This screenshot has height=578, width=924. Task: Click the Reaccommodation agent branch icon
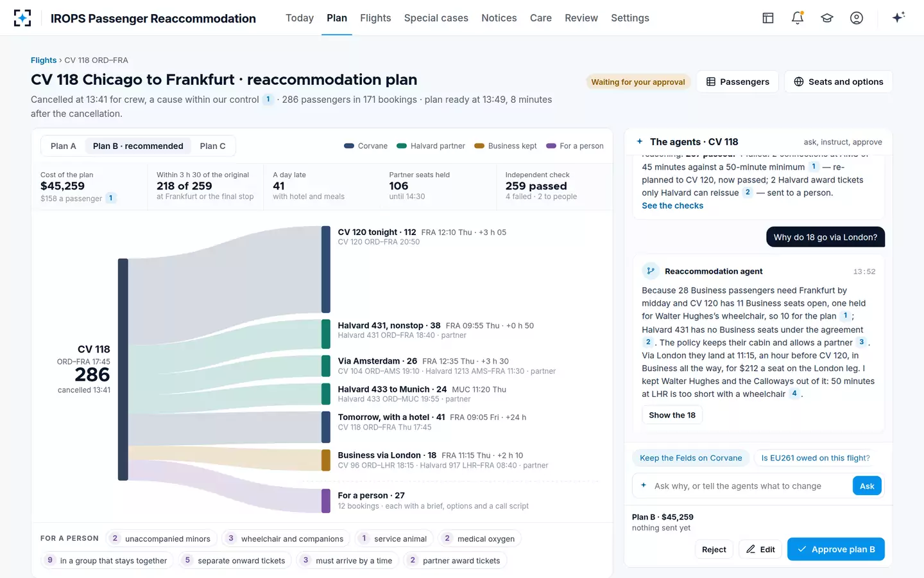click(651, 271)
